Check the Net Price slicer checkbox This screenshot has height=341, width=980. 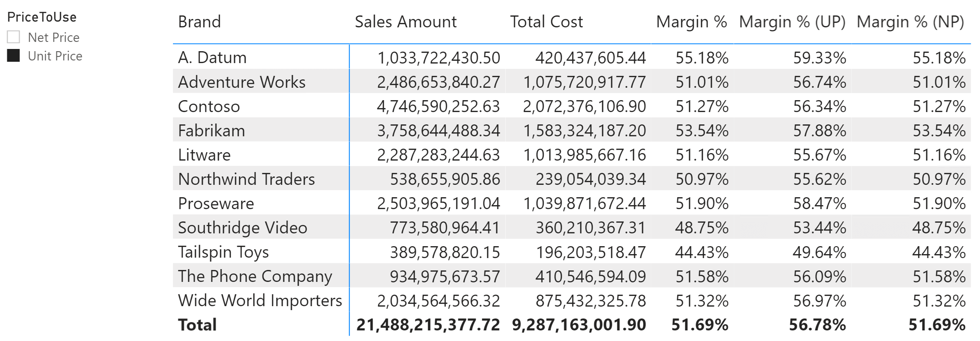point(14,37)
